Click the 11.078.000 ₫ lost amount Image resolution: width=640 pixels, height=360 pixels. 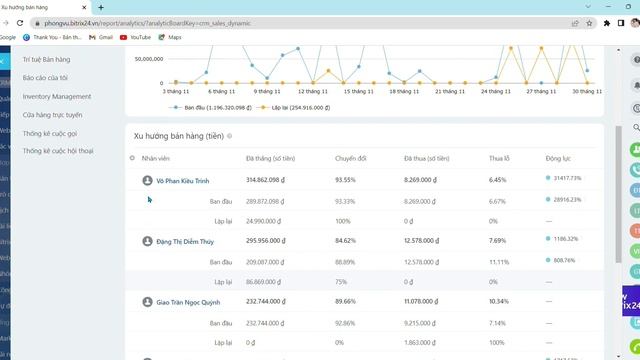pyautogui.click(x=421, y=302)
